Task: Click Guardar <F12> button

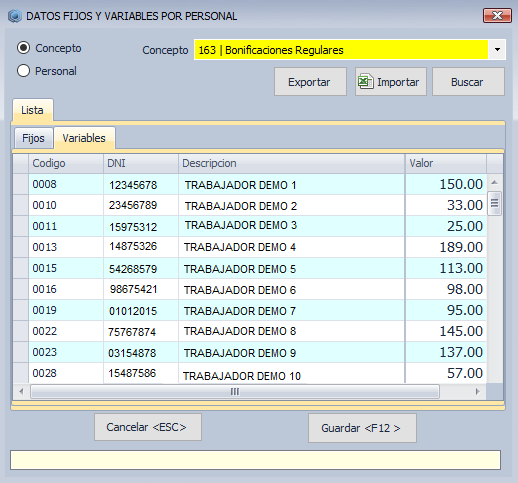Action: (x=362, y=428)
